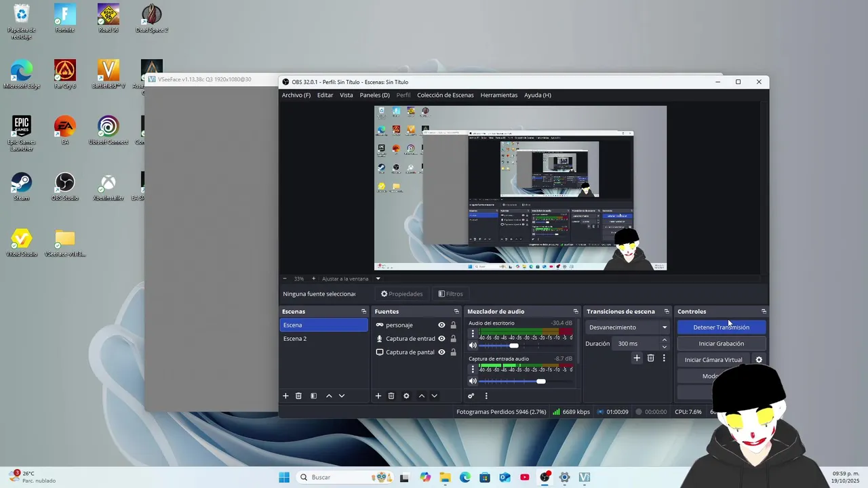Add a new scene with the Escenas plus icon
868x488 pixels.
(285, 396)
